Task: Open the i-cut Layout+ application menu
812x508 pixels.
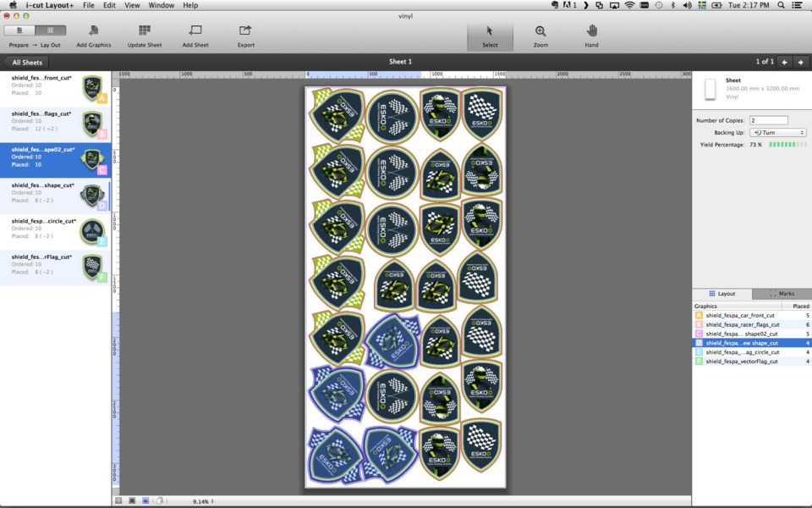Action: point(50,5)
